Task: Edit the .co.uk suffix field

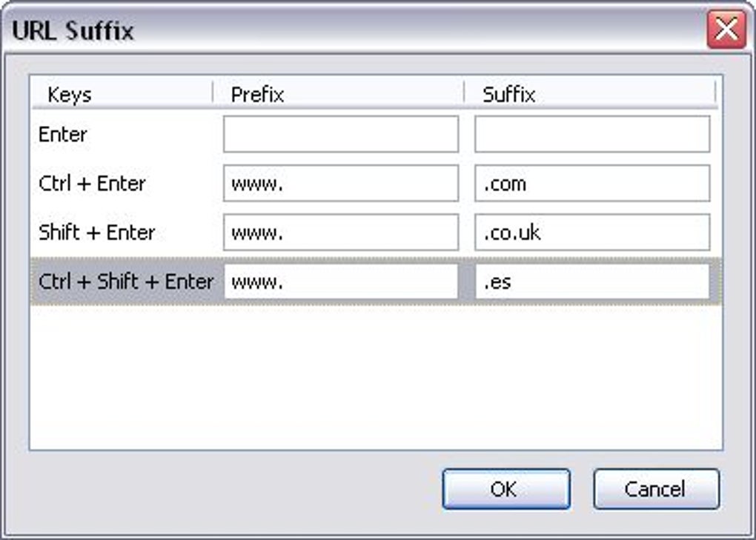Action: point(591,232)
